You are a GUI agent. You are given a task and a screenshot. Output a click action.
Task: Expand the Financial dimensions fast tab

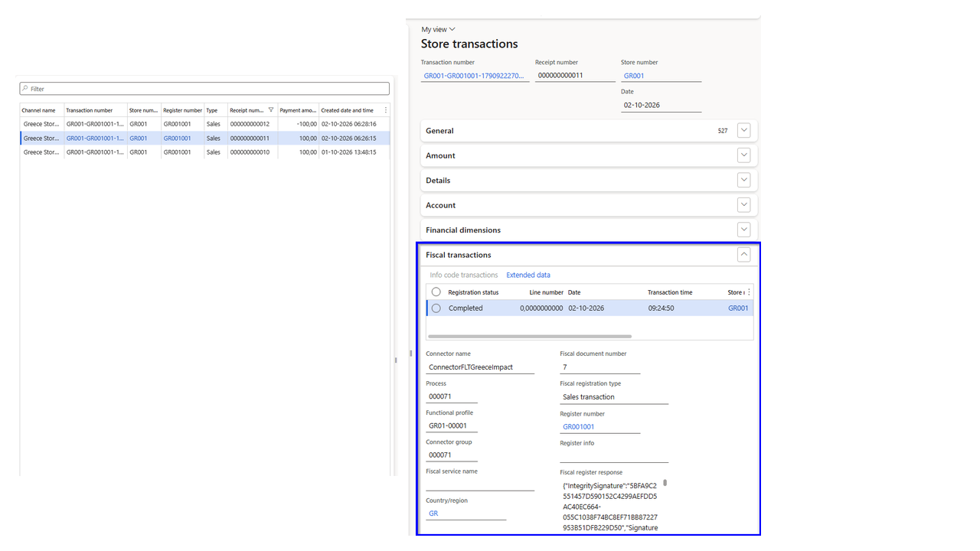pyautogui.click(x=744, y=230)
